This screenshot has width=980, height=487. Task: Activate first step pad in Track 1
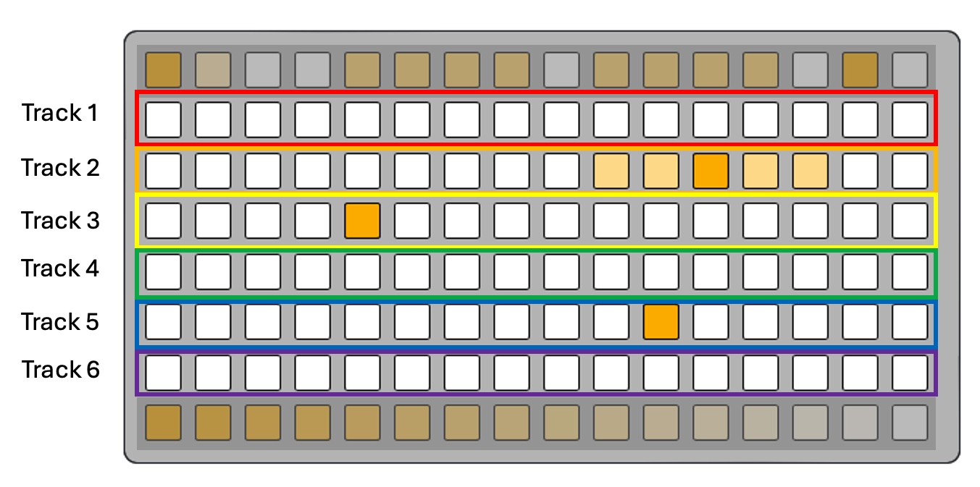[163, 120]
